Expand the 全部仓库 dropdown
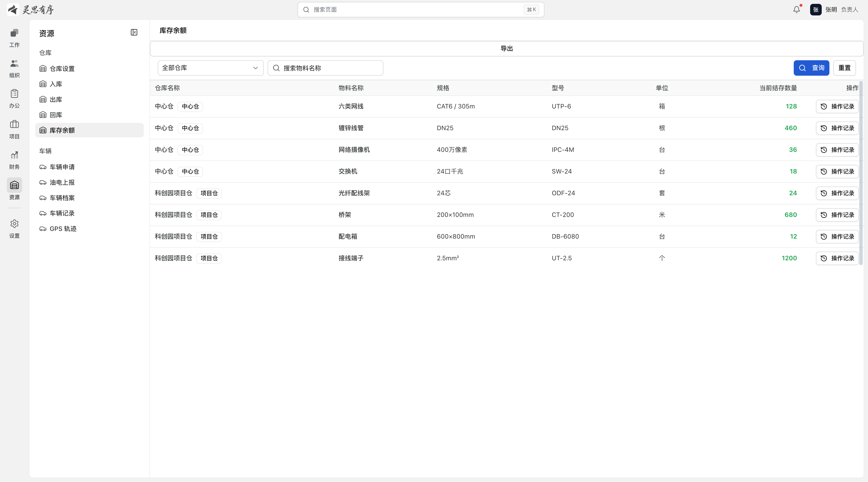Viewport: 868px width, 482px height. pyautogui.click(x=210, y=68)
